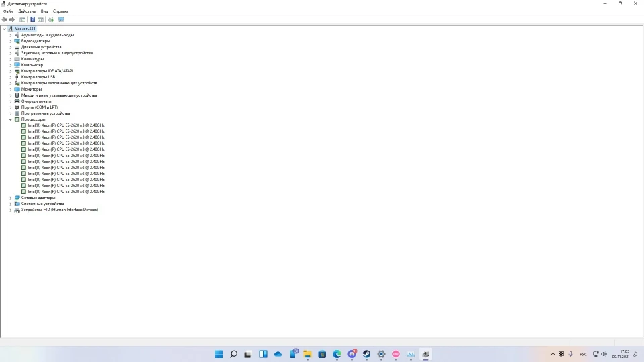The image size is (644, 362).
Task: Select the Видеоадаптеры display icon
Action: coord(17,41)
